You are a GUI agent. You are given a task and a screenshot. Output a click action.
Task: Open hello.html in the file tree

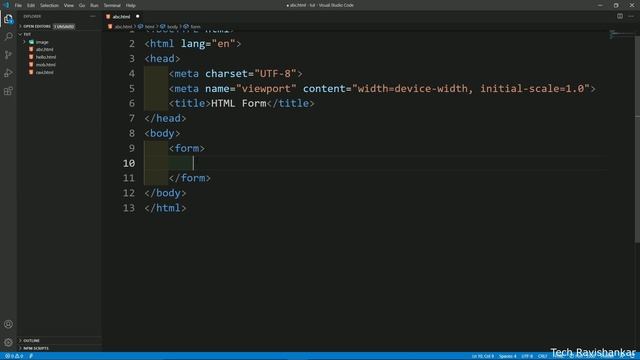pos(46,57)
